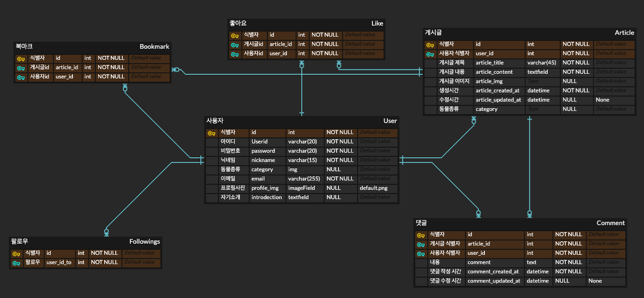Click the "varchar(255)" type cell
This screenshot has width=644, height=298.
tap(304, 179)
